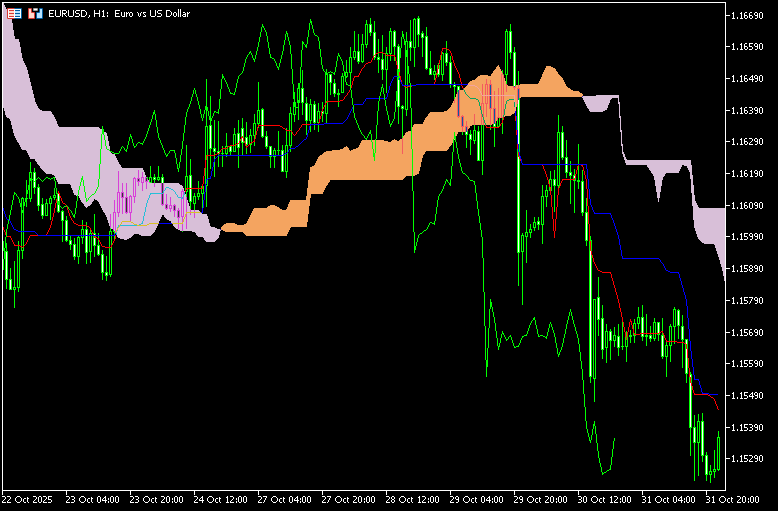Click the 1.15990 price level label
Image resolution: width=778 pixels, height=511 pixels.
pyautogui.click(x=749, y=237)
